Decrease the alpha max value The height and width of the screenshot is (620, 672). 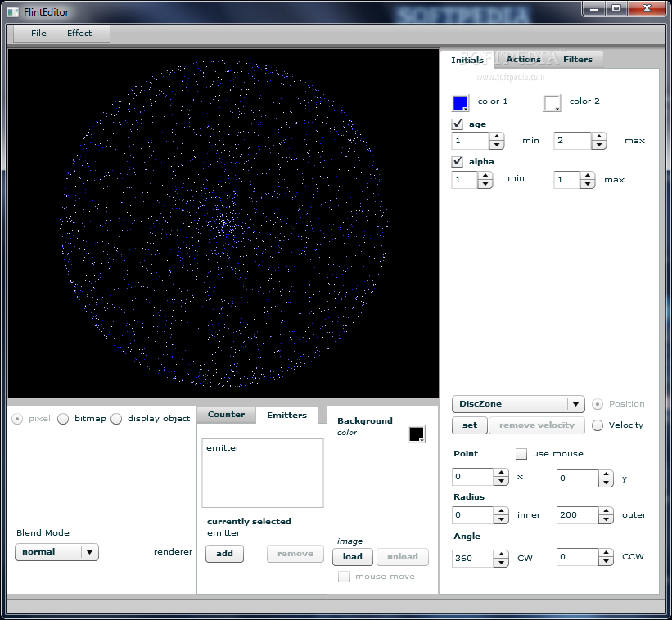coord(588,184)
